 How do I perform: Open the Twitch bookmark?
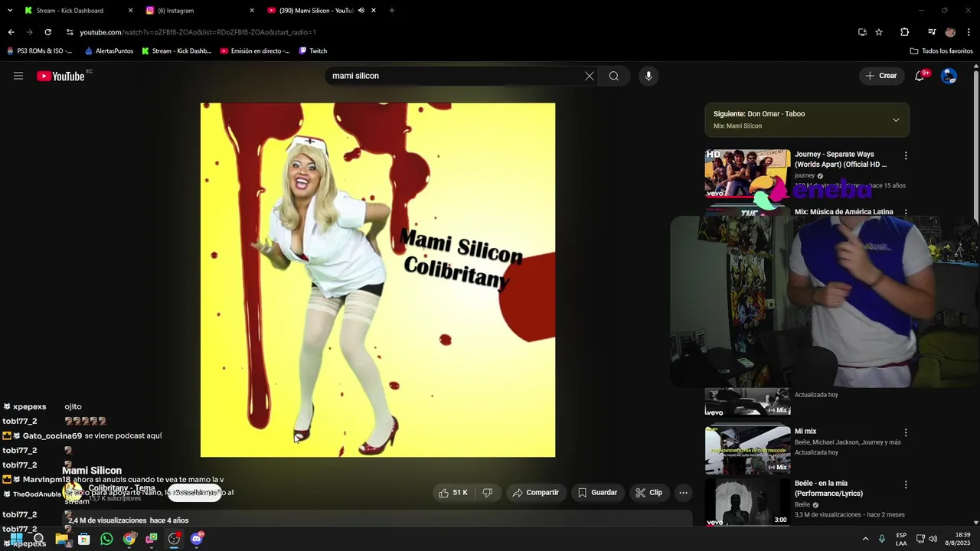click(313, 51)
